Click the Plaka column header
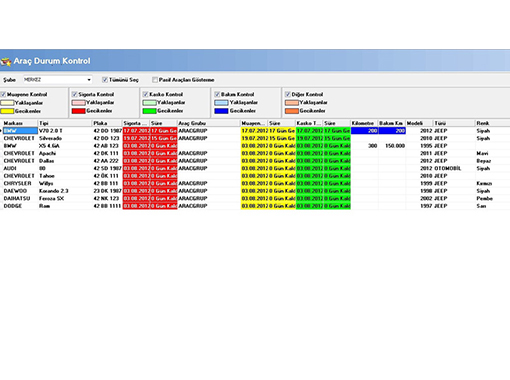510x380 pixels. pyautogui.click(x=107, y=123)
